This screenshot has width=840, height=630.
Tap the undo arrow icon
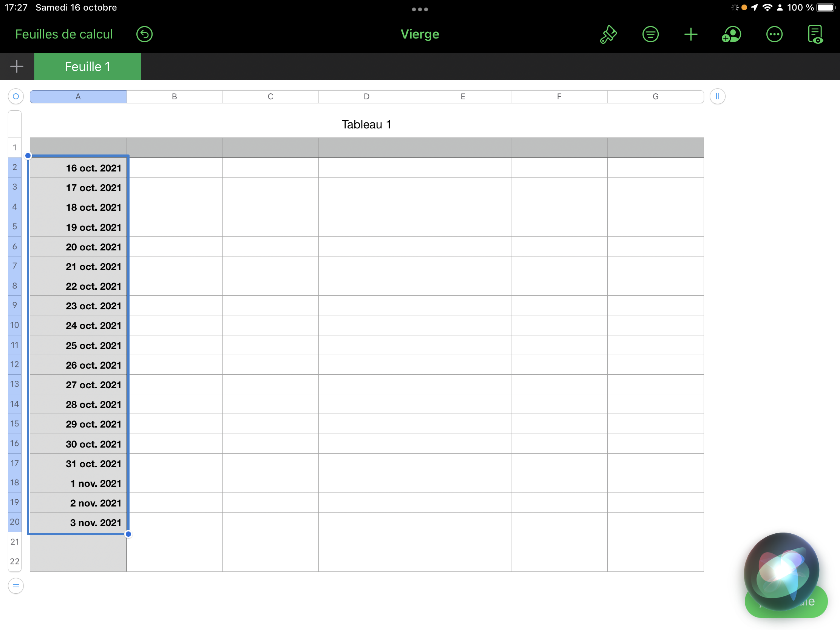tap(144, 34)
